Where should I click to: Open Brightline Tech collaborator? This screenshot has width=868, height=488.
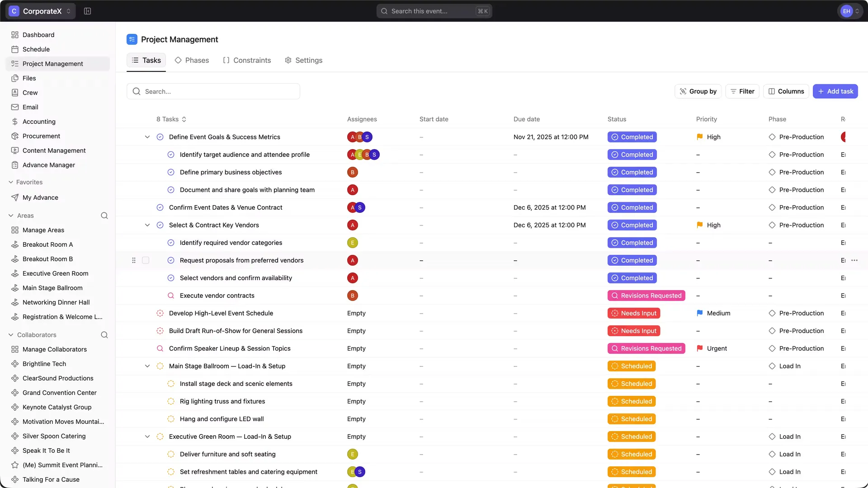coord(58,364)
